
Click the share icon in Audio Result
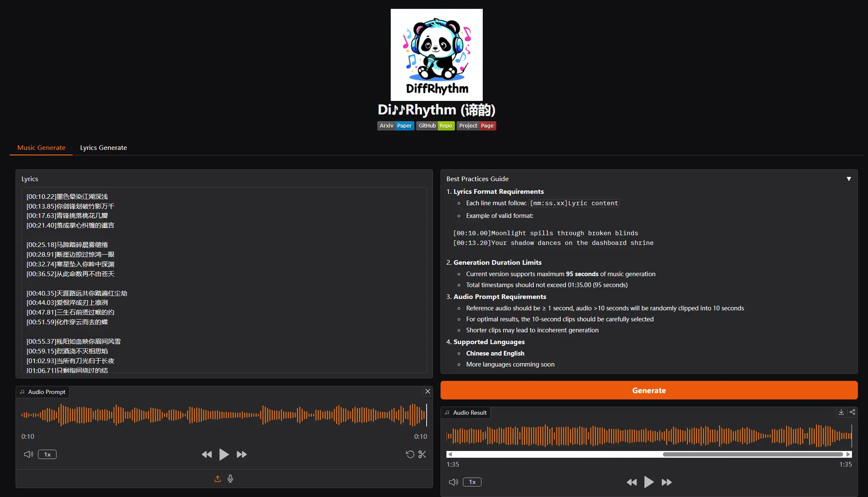(x=852, y=412)
